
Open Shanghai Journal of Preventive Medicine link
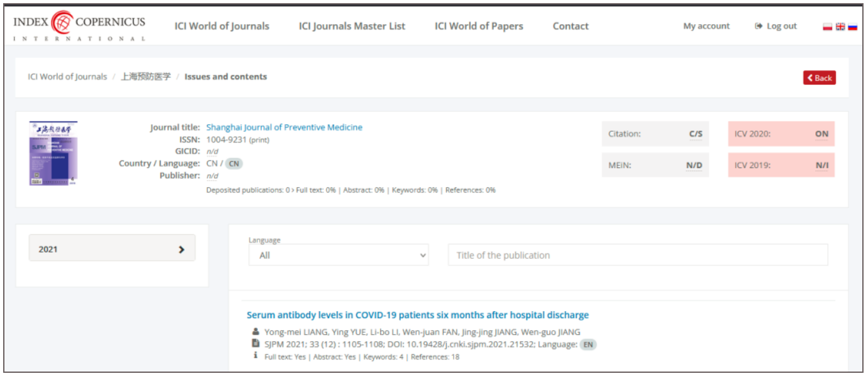284,127
